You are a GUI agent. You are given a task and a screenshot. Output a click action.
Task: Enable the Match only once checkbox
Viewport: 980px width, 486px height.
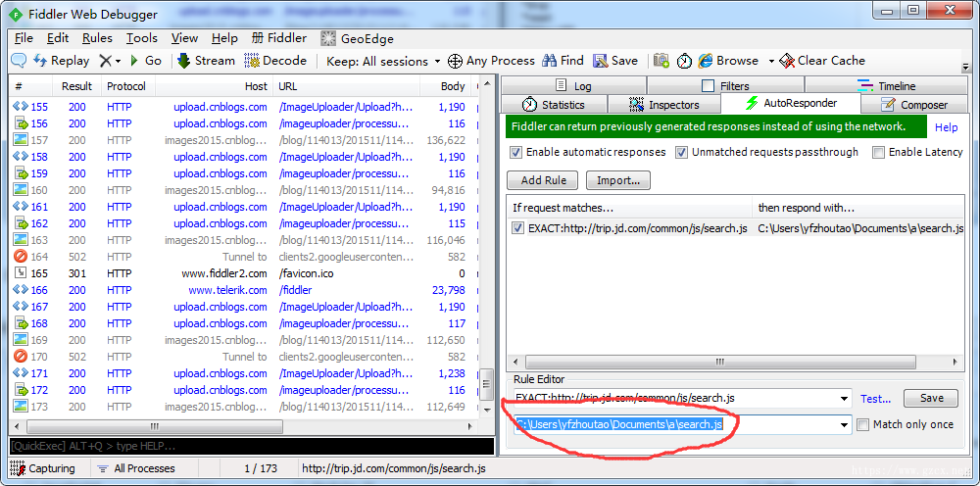coord(863,425)
